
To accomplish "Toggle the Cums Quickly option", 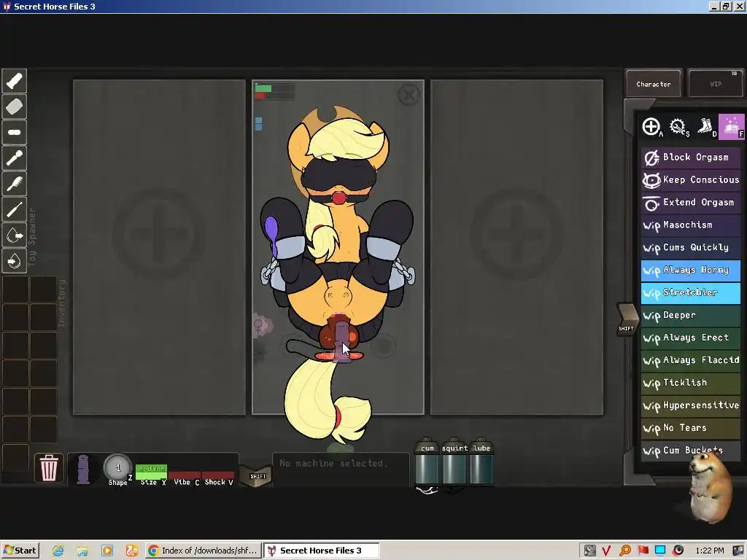I will 690,248.
